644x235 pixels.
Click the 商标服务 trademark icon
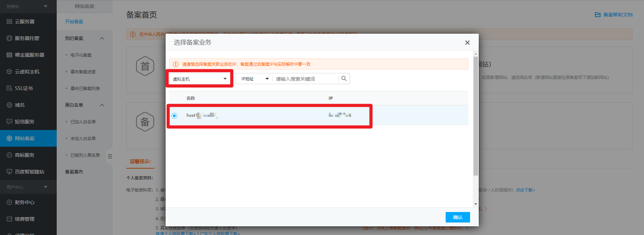tap(9, 155)
